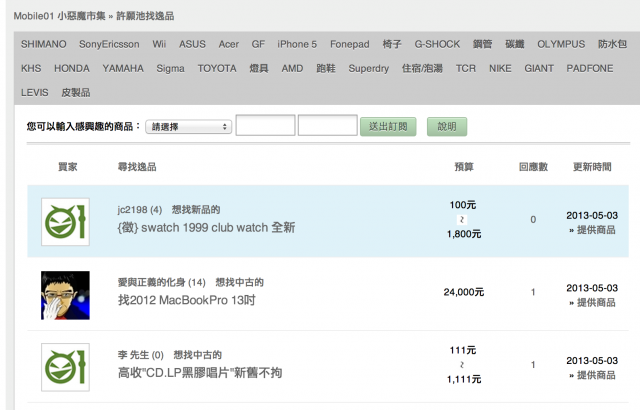Open 愛與正義的化身 cartoon avatar
Image resolution: width=640 pixels, height=410 pixels.
[x=65, y=295]
